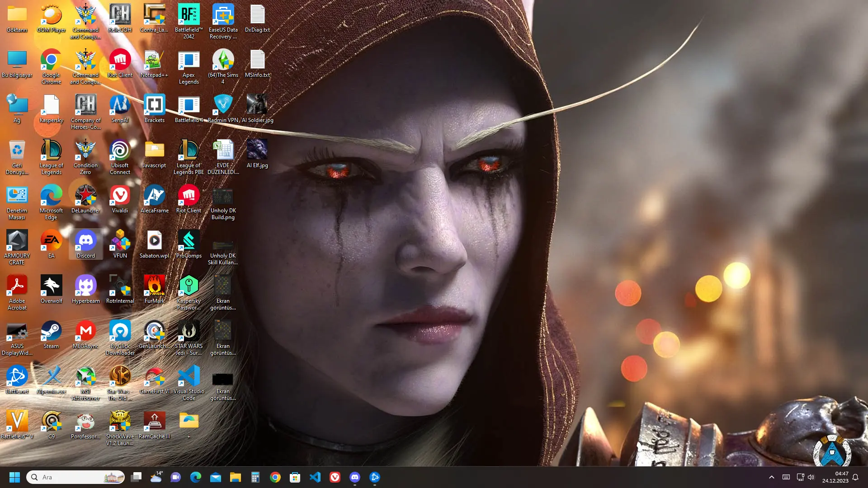Open the volume control in the system tray
This screenshot has height=488, width=868.
tap(811, 477)
